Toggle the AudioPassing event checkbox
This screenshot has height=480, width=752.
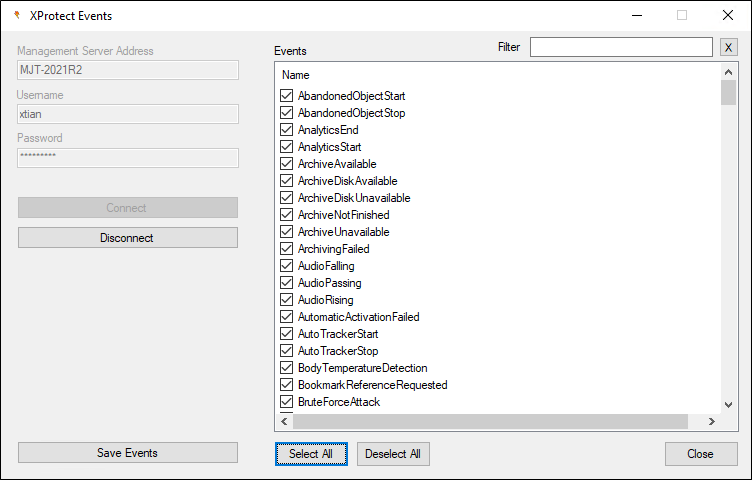[x=286, y=282]
